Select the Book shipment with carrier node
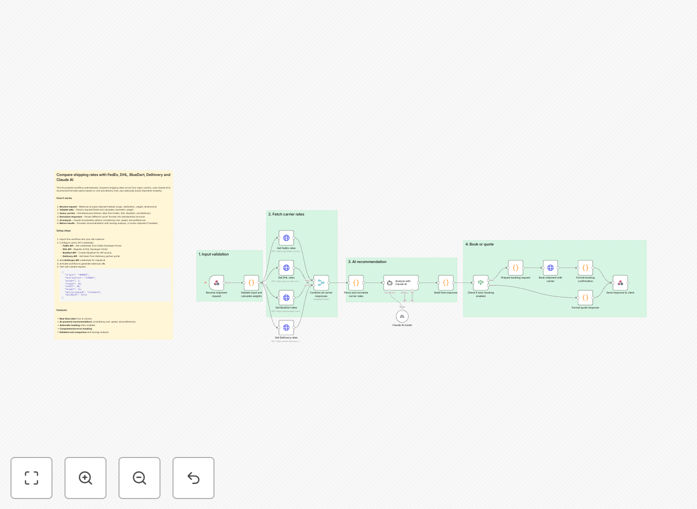The image size is (697, 509). [x=550, y=268]
